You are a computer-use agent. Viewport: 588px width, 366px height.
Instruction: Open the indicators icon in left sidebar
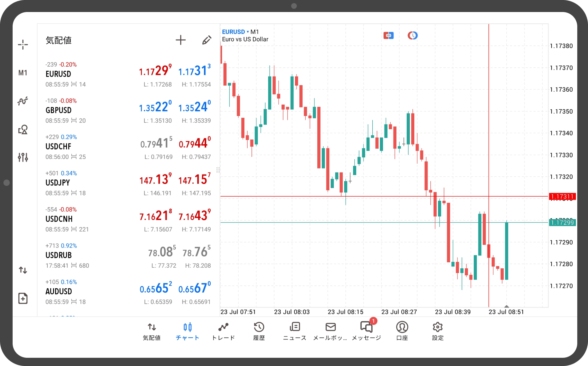point(23,101)
